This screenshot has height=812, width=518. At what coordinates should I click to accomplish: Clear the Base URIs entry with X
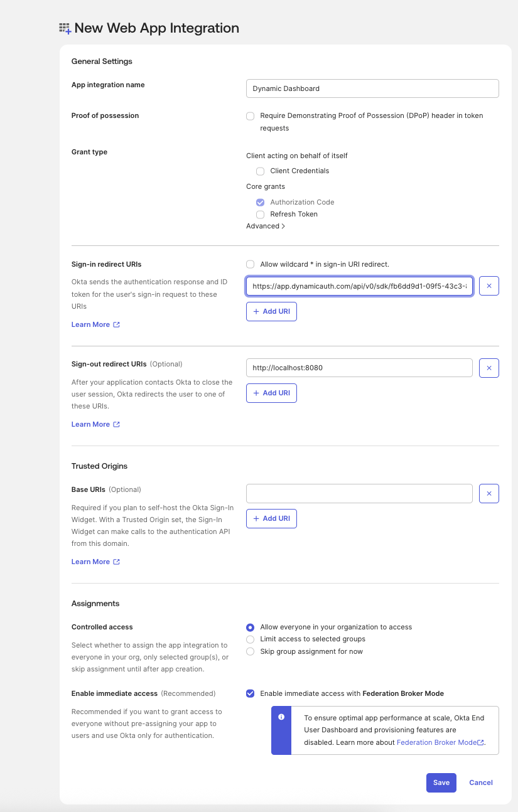[x=488, y=494]
